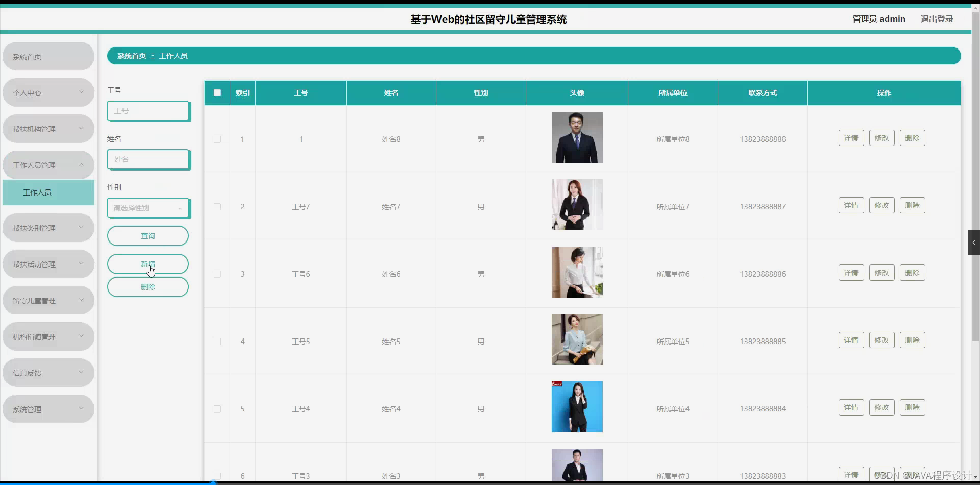980x485 pixels.
Task: Click the avatar thumbnail of 姓名7
Action: tap(576, 204)
